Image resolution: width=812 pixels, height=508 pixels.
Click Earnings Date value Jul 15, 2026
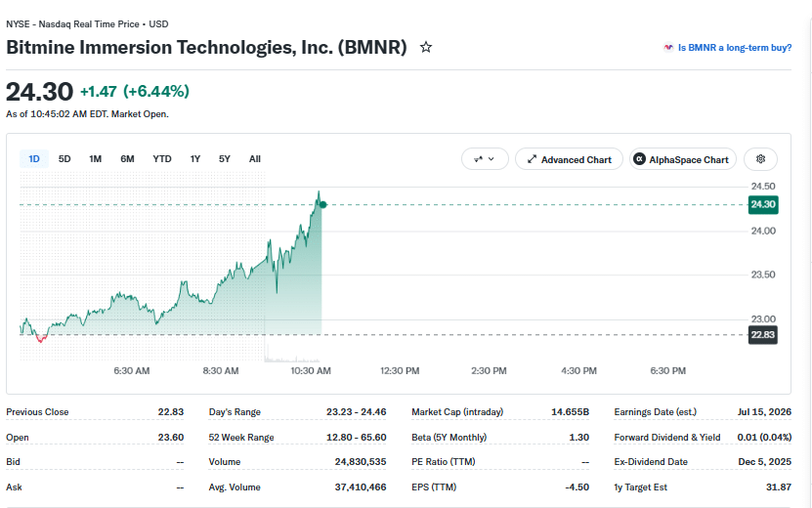pos(764,412)
